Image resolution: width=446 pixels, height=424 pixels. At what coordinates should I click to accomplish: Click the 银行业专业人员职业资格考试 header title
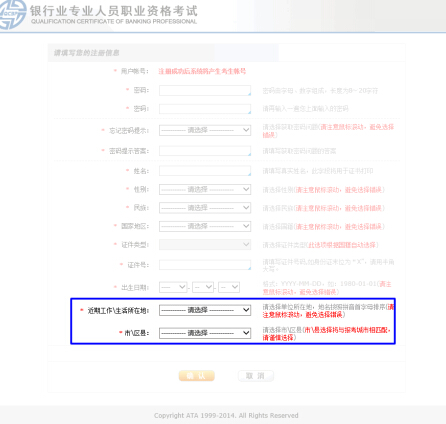point(114,11)
